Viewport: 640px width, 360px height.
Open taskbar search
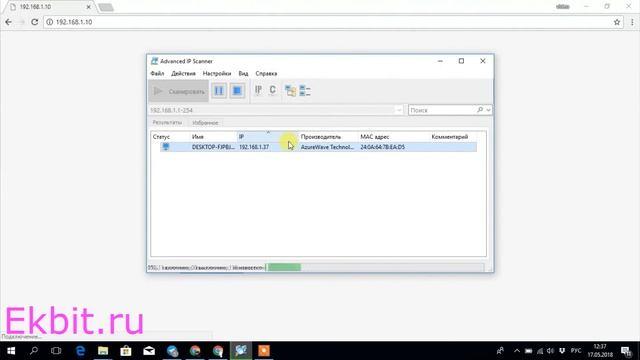pos(34,351)
